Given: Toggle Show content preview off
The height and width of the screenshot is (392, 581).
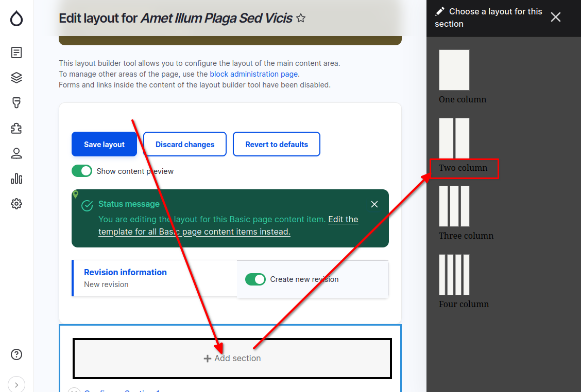Looking at the screenshot, I should coord(82,170).
